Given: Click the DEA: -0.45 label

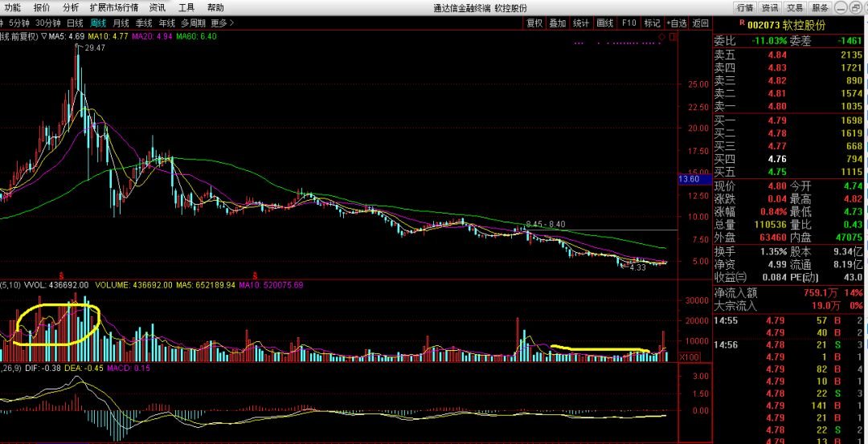Looking at the screenshot, I should 83,368.
